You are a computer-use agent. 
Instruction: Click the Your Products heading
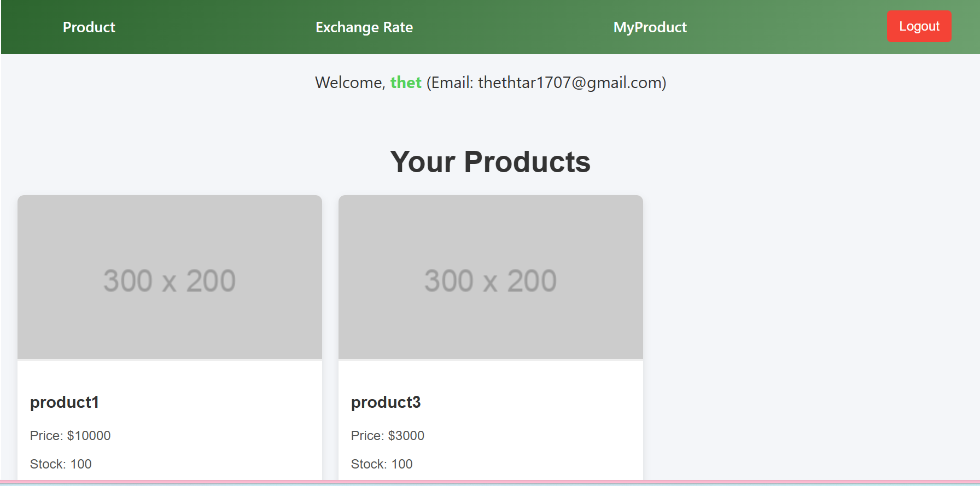(x=490, y=162)
